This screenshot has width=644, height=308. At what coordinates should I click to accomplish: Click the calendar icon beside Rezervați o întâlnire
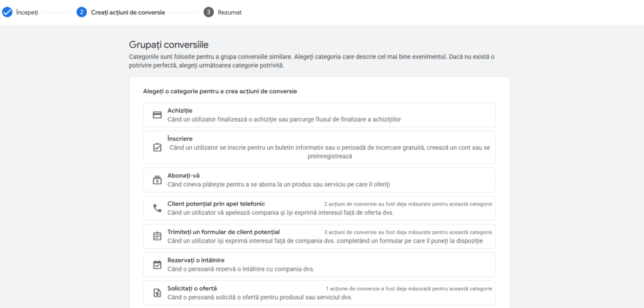157,265
